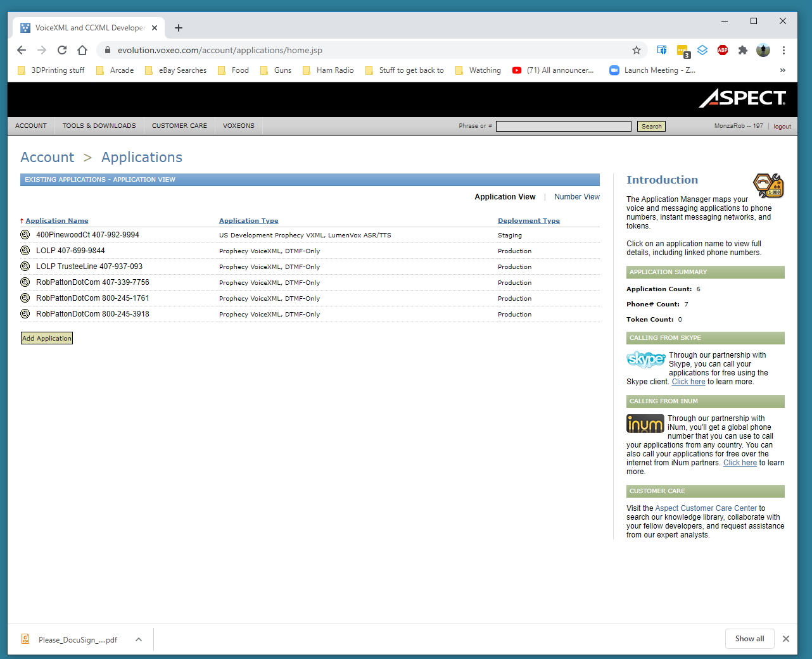The image size is (812, 659).
Task: Open the browser Extensions puzzle icon
Action: 743,50
